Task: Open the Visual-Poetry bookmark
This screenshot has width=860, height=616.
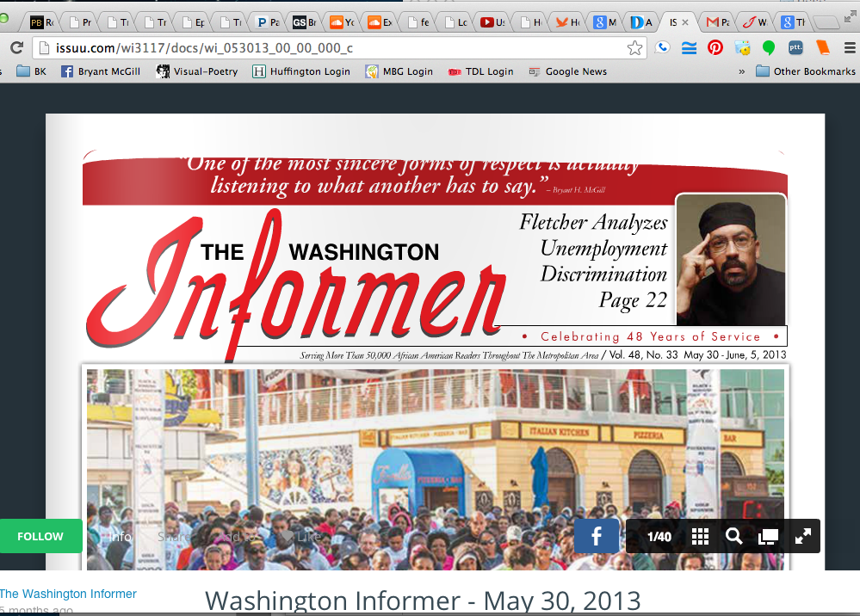Action: point(197,71)
